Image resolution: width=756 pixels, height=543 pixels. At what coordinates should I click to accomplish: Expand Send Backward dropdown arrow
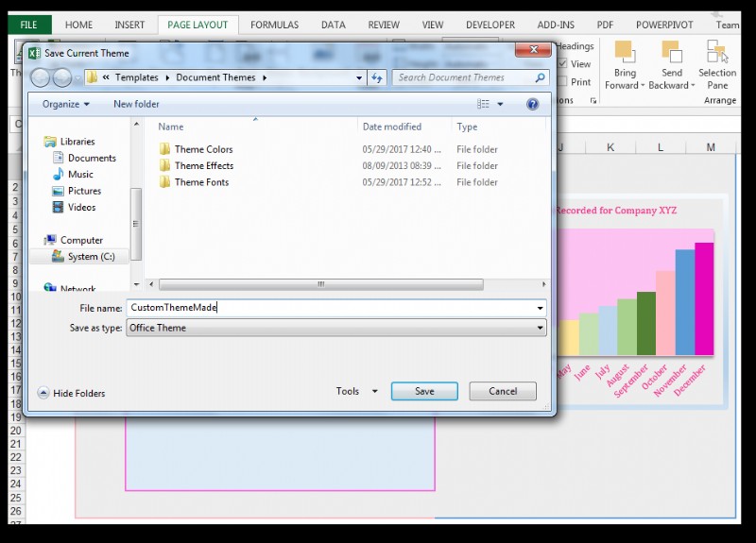693,85
